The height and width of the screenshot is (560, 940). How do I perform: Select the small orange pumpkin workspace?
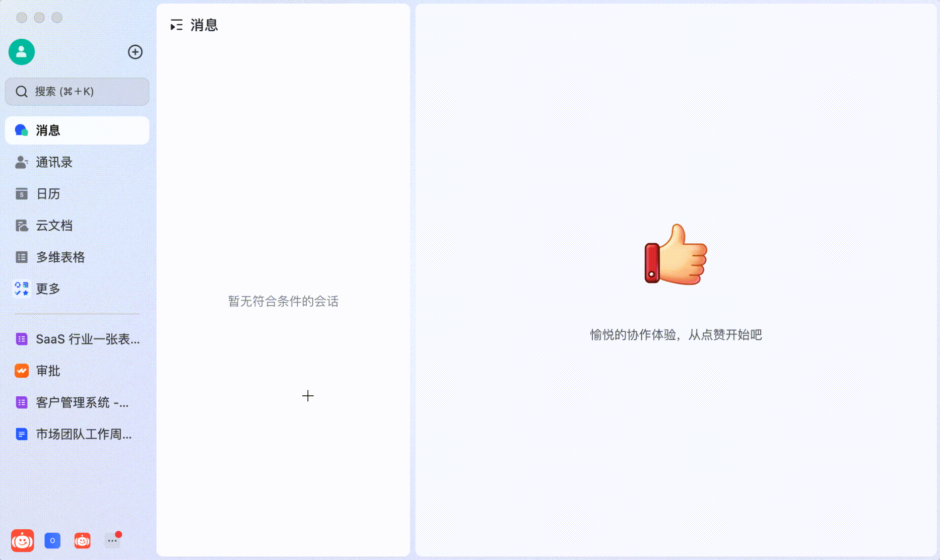(x=83, y=541)
